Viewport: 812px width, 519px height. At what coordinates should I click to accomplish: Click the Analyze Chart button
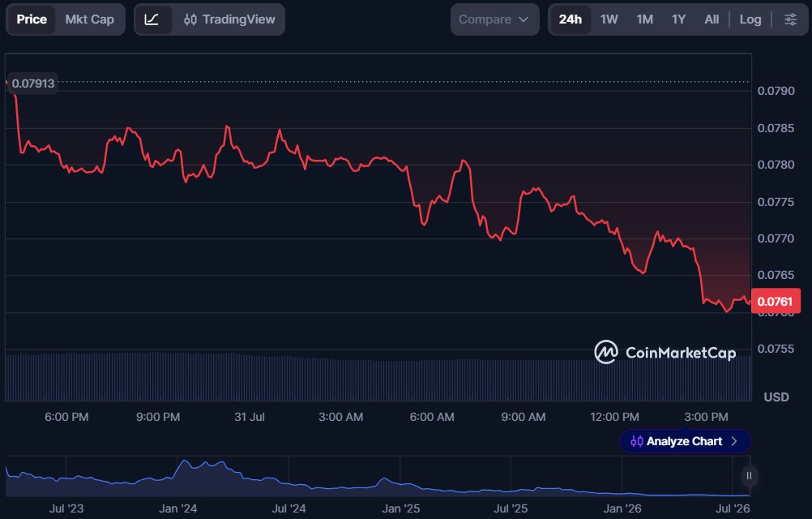685,441
